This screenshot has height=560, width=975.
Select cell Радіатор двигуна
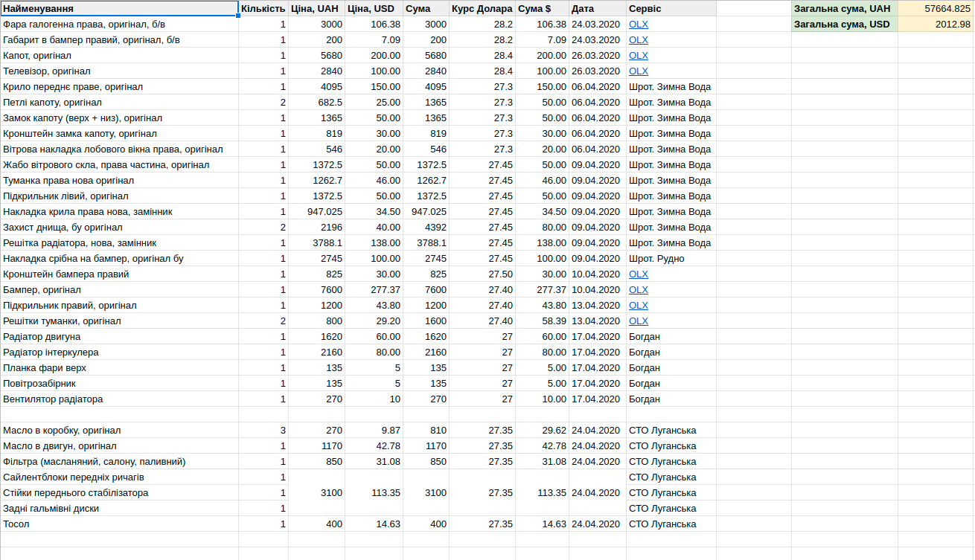(x=119, y=336)
